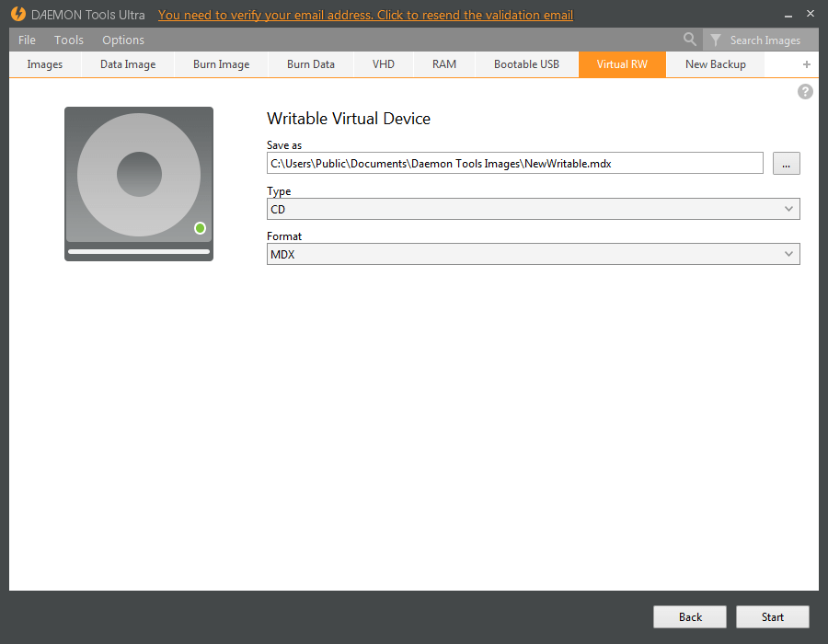Switch to the New Backup tab

[x=715, y=64]
